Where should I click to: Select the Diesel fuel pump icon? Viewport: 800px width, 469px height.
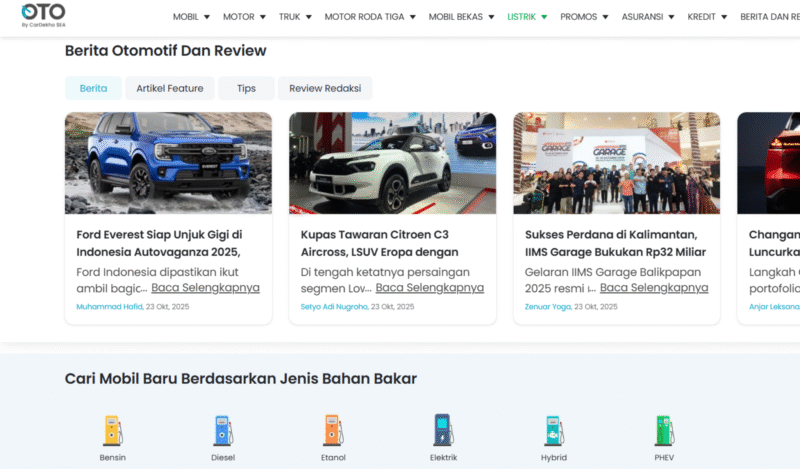coord(223,431)
